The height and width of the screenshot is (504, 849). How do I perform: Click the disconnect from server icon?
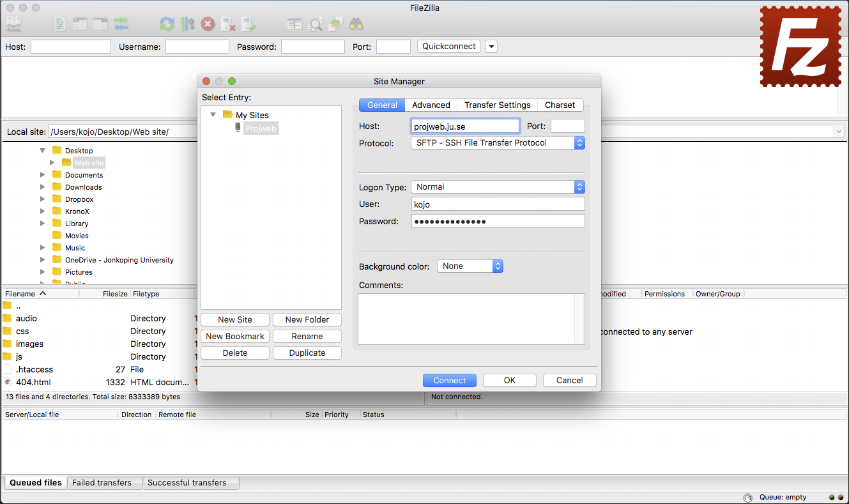(228, 24)
